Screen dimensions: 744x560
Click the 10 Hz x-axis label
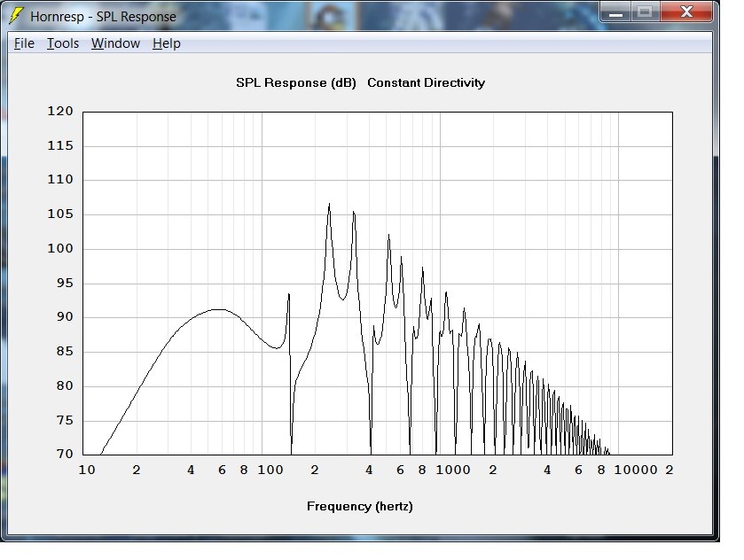(87, 471)
